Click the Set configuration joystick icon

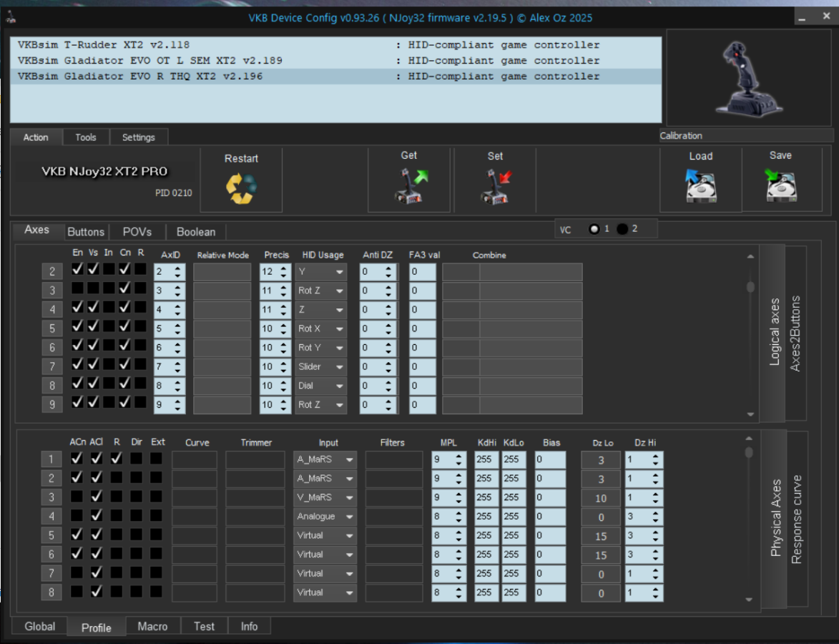click(496, 186)
